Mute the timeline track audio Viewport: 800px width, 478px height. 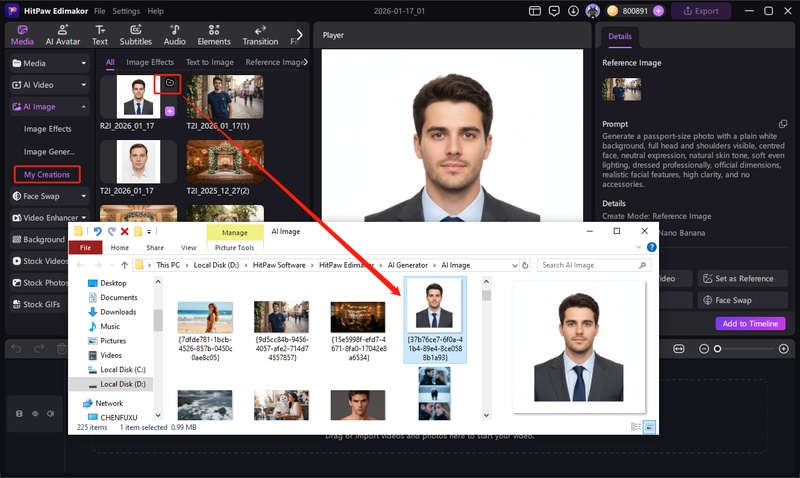point(50,413)
